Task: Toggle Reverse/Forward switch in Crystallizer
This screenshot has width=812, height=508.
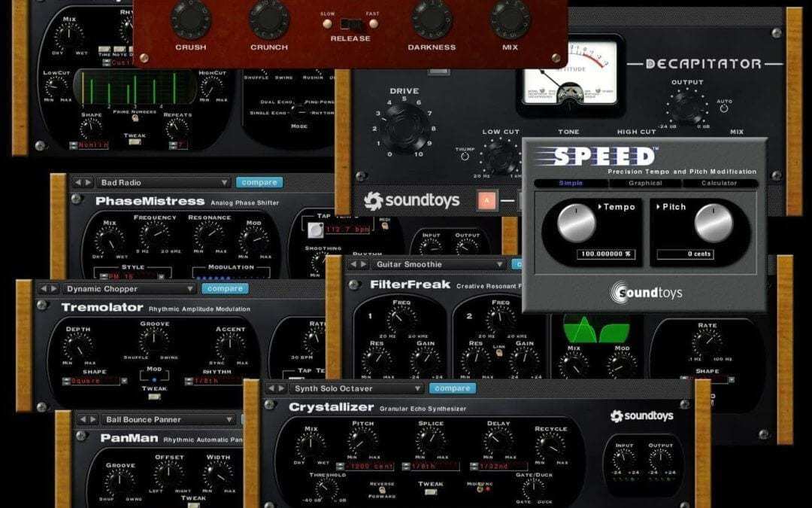Action: 382,490
